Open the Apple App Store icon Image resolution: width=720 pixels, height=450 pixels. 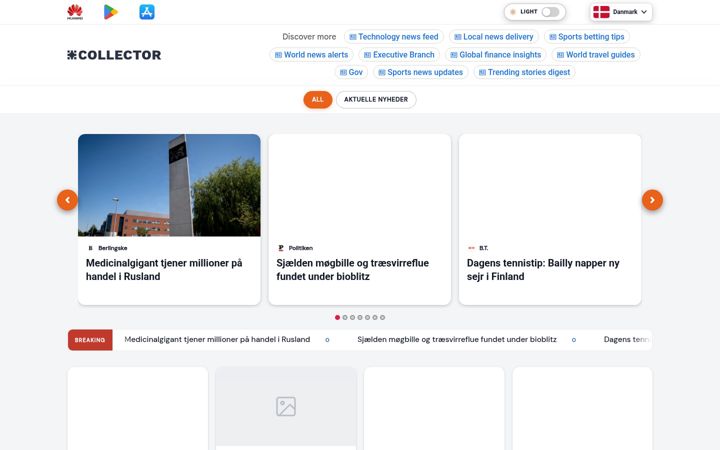pyautogui.click(x=147, y=12)
